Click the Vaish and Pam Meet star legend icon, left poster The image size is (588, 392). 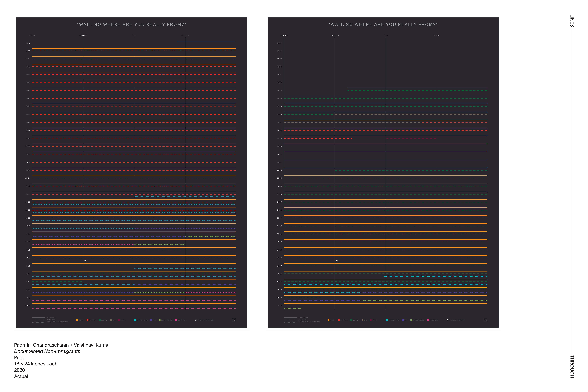click(x=196, y=320)
